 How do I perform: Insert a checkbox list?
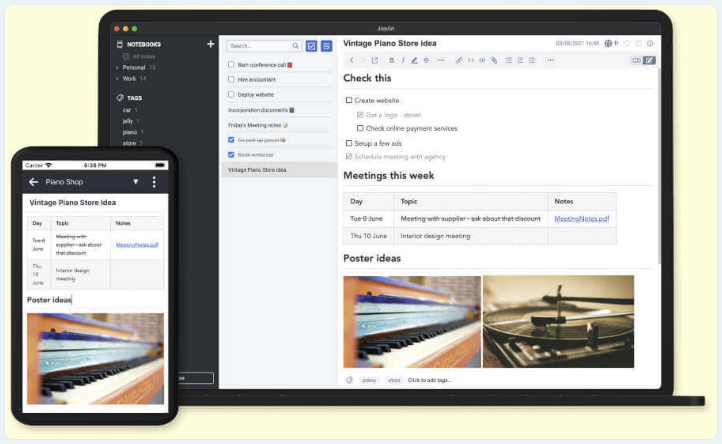click(x=532, y=60)
